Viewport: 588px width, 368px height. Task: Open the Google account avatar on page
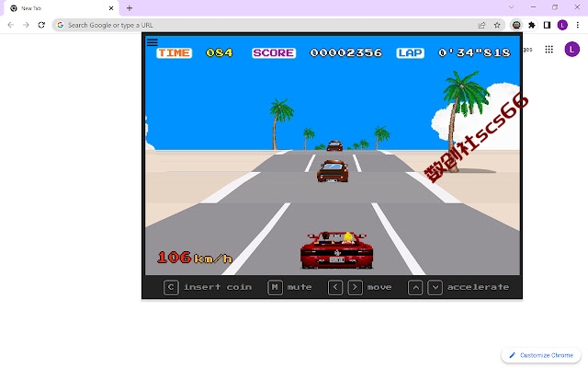571,49
